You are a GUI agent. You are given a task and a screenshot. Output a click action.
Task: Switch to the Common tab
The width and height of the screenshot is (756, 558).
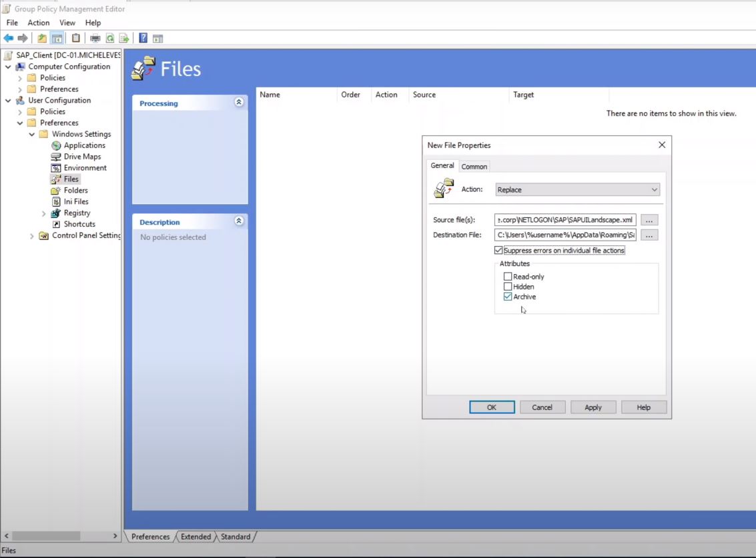(x=474, y=166)
